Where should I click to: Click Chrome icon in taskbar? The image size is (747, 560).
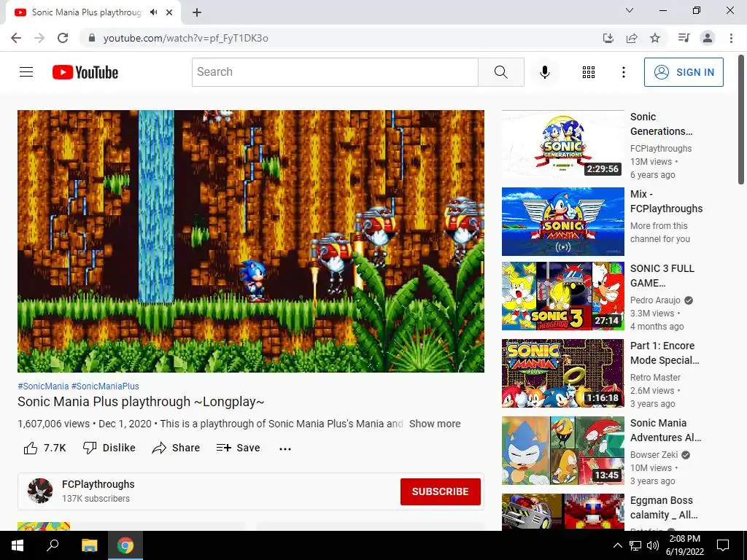[x=125, y=545]
